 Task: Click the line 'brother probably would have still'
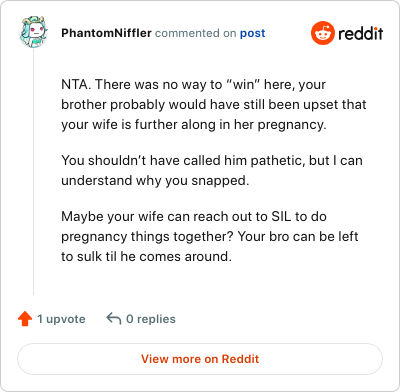pyautogui.click(x=214, y=105)
